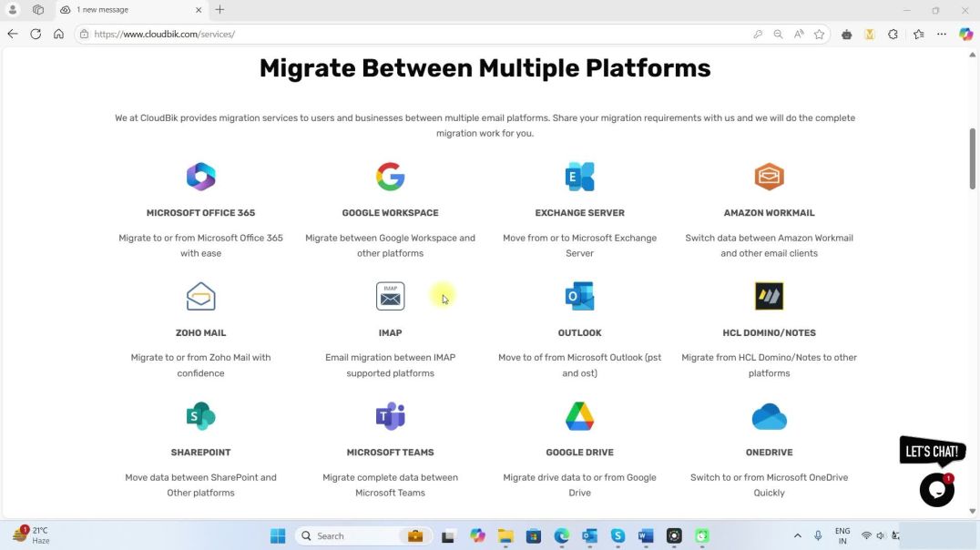Open the Favorites list toolbar icon
The width and height of the screenshot is (980, 550).
pyautogui.click(x=918, y=35)
